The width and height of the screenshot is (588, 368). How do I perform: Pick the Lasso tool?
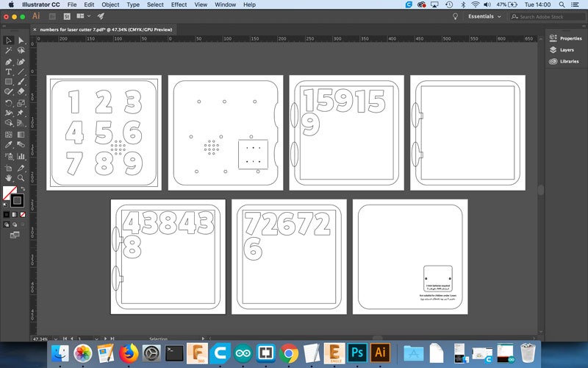[x=21, y=50]
